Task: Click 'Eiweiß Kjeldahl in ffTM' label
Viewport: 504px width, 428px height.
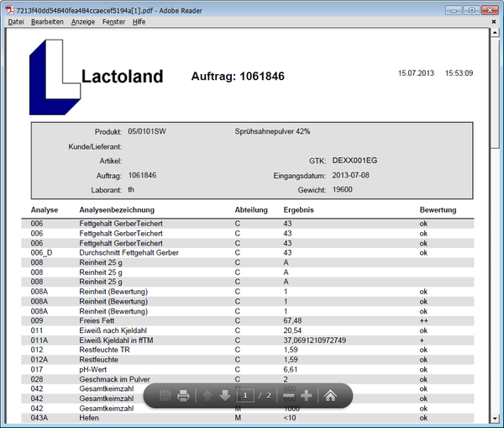Action: (116, 341)
